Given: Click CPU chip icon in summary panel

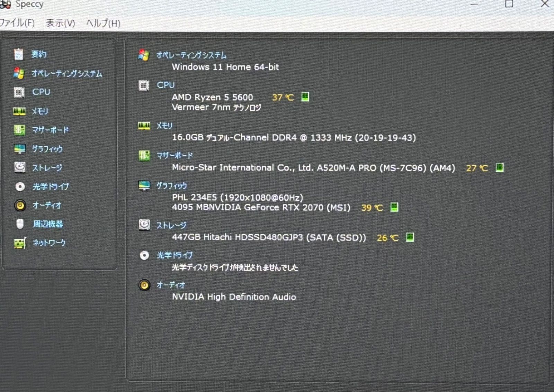Looking at the screenshot, I should point(144,85).
